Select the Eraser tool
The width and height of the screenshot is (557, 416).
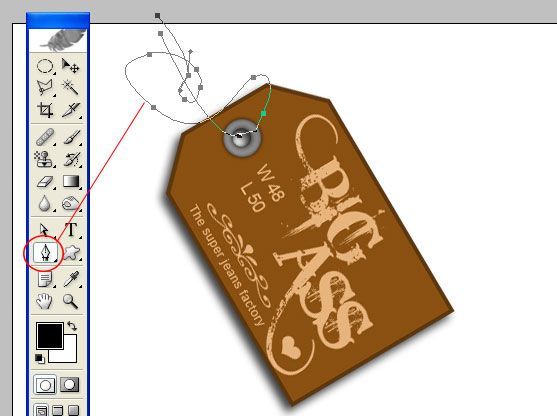(x=45, y=182)
